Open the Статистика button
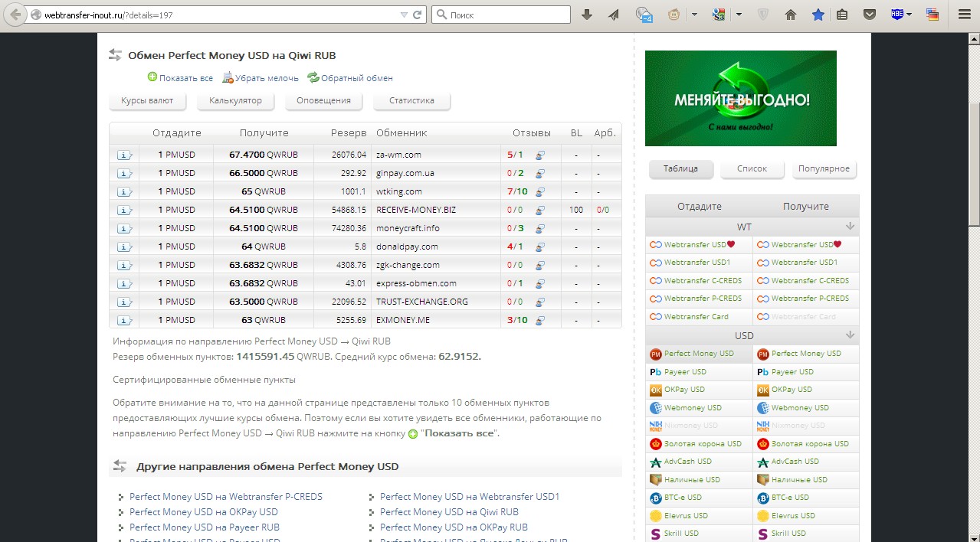The height and width of the screenshot is (542, 980). coord(411,100)
